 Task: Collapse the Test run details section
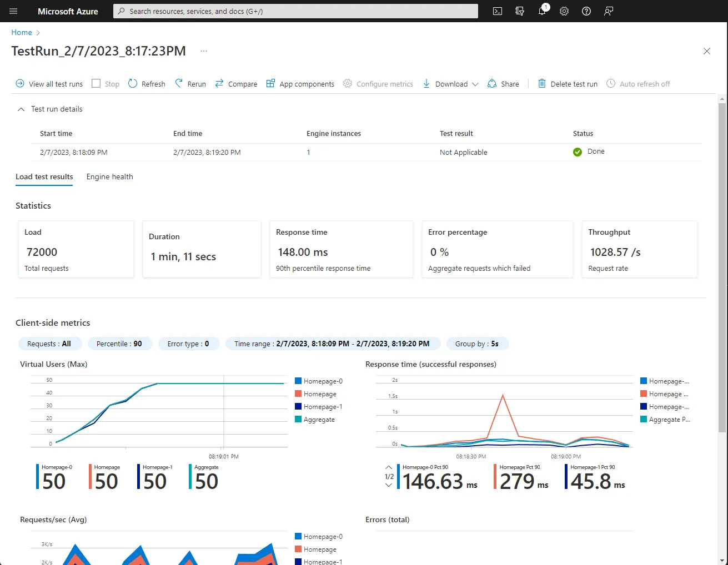coord(21,109)
